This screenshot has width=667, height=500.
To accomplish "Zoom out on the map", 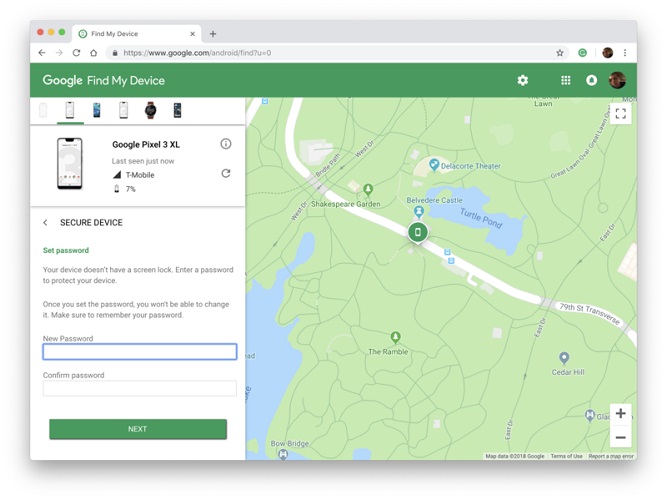I will pyautogui.click(x=621, y=437).
